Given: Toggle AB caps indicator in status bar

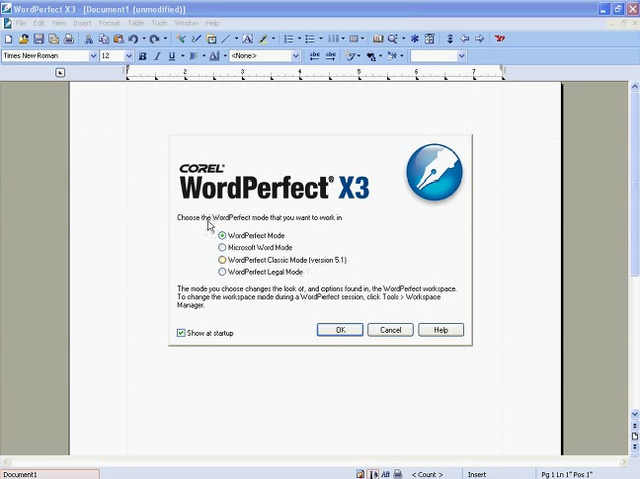Looking at the screenshot, I should pyautogui.click(x=385, y=474).
